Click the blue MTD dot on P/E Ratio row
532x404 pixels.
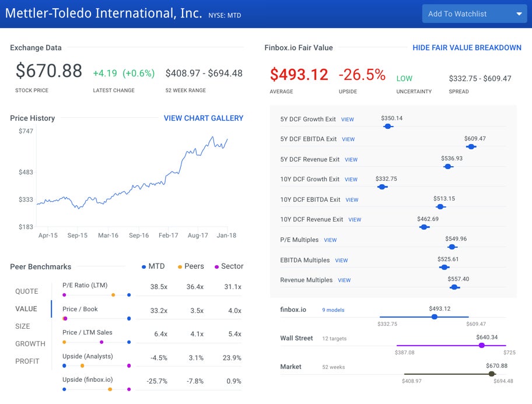pos(129,295)
